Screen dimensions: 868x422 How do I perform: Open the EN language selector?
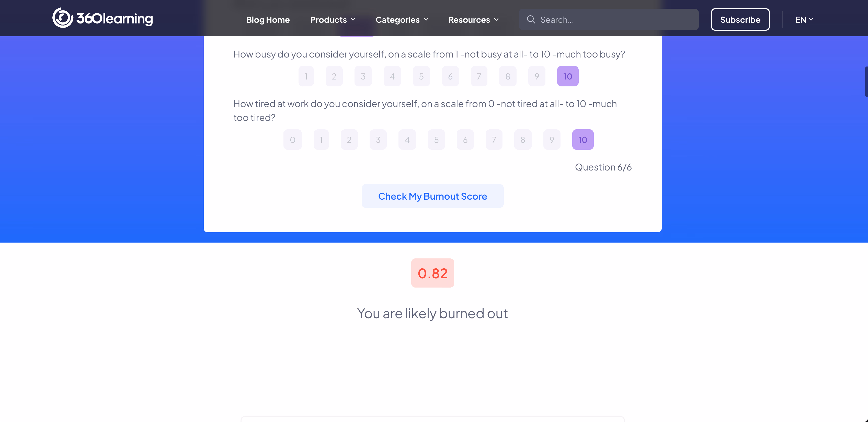click(804, 20)
